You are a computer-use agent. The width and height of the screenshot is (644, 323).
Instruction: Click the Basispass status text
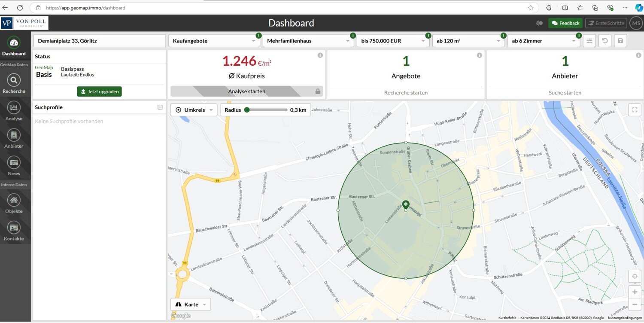(73, 69)
